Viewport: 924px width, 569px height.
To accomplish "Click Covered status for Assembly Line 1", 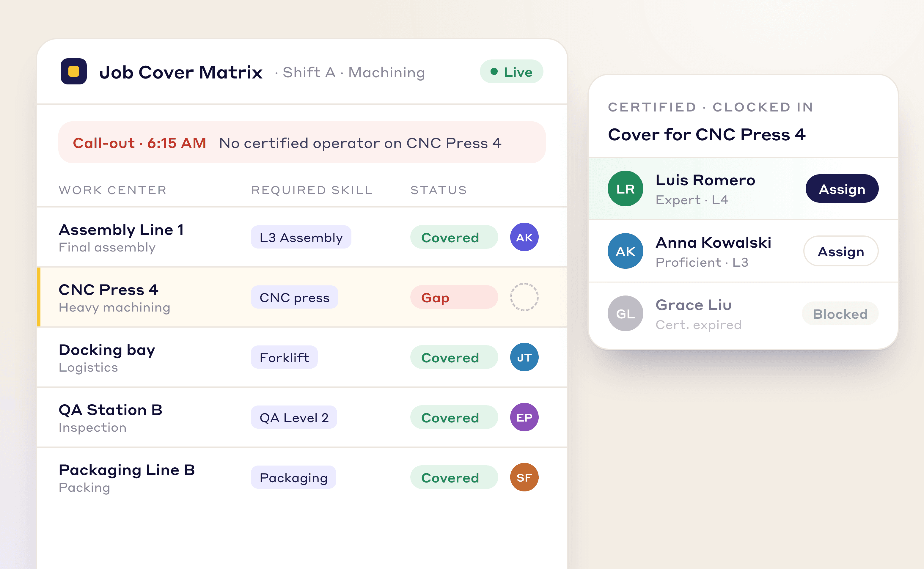I will coord(454,237).
